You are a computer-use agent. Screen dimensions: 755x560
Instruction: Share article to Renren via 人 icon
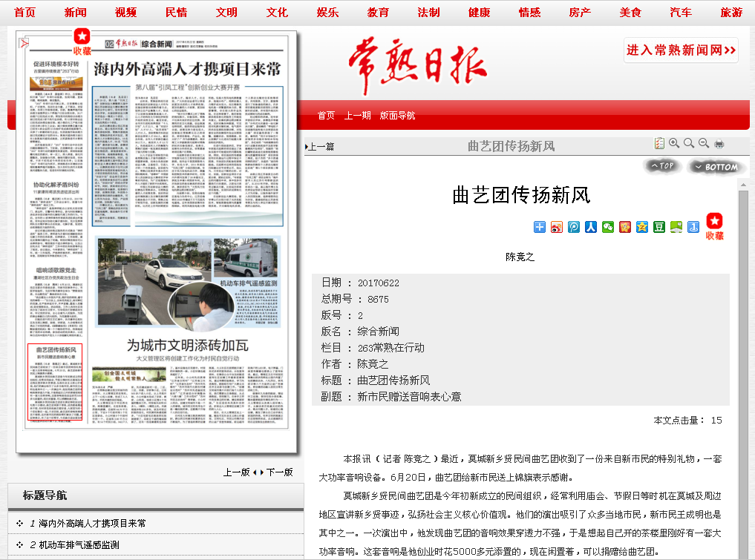tap(591, 227)
